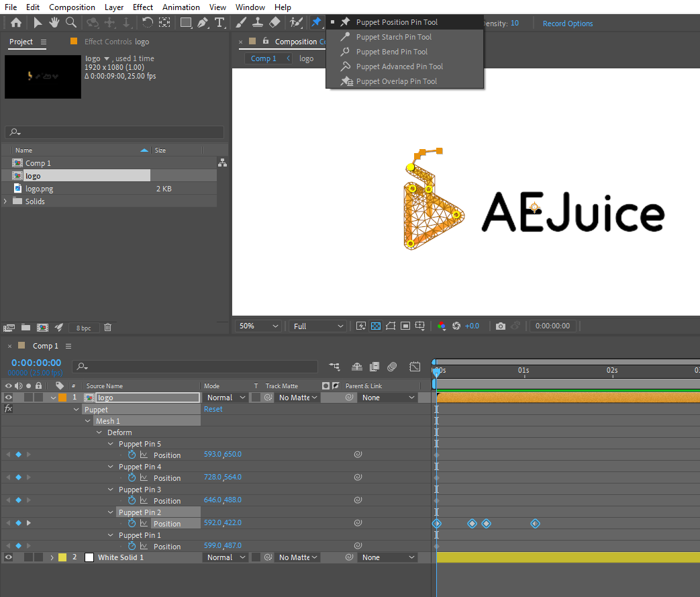Click the Fast Previews icon in viewer footer
The width and height of the screenshot is (700, 597).
360,326
